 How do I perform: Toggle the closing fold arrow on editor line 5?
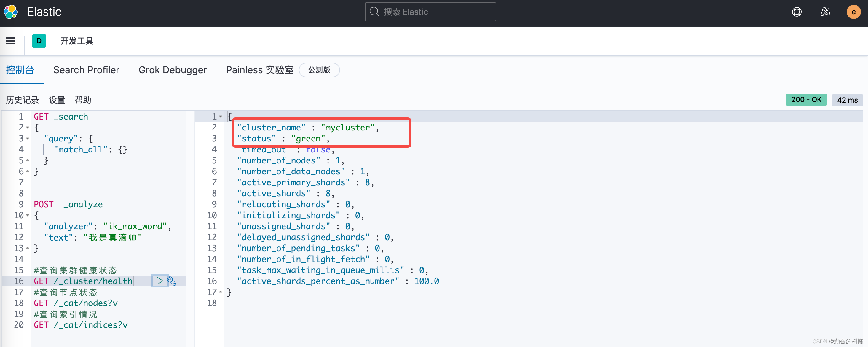[28, 160]
